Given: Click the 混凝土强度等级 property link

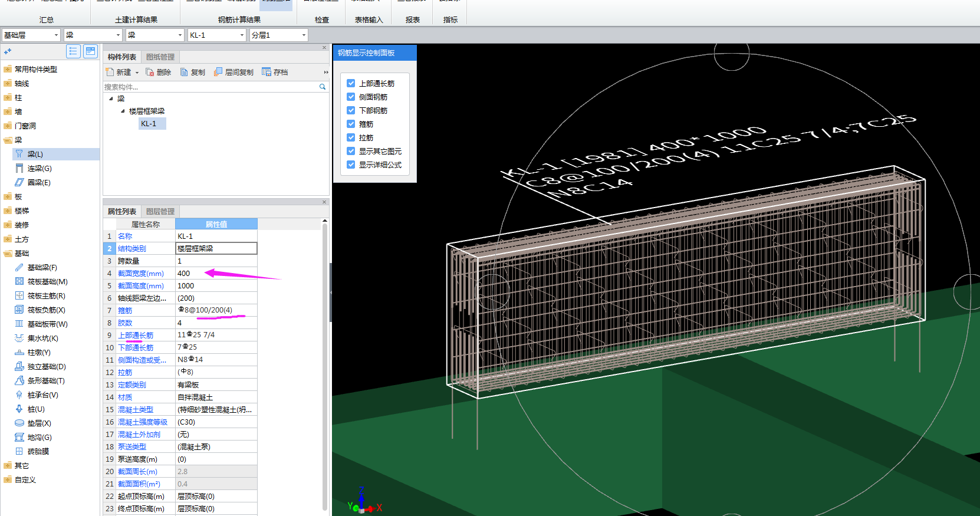Looking at the screenshot, I should click(x=143, y=422).
